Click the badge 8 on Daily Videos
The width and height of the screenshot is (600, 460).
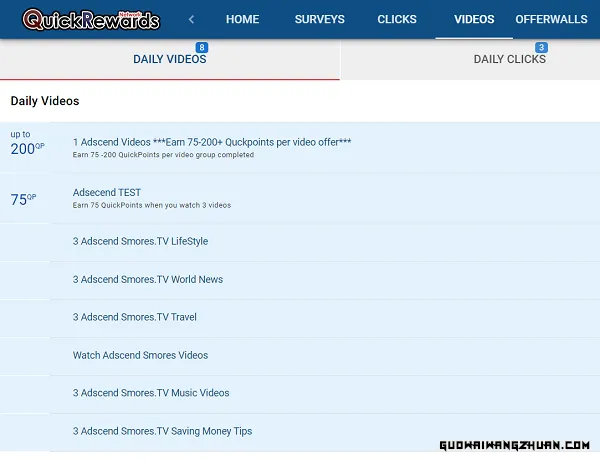(x=202, y=47)
